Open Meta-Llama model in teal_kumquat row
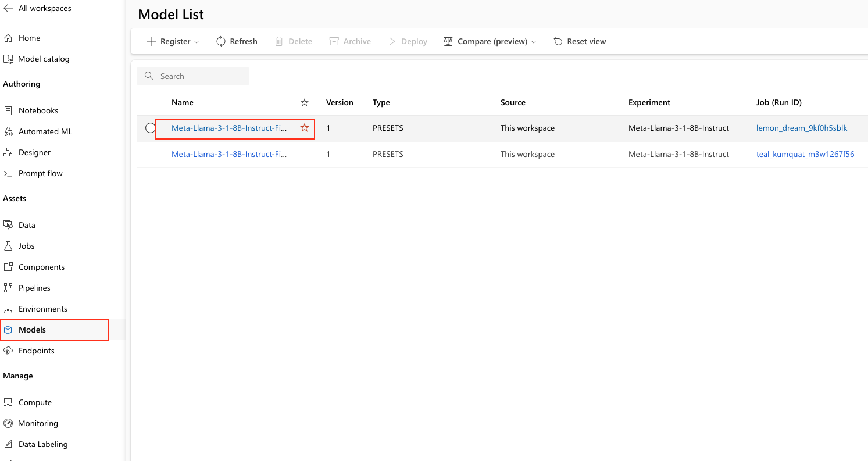 click(x=229, y=154)
